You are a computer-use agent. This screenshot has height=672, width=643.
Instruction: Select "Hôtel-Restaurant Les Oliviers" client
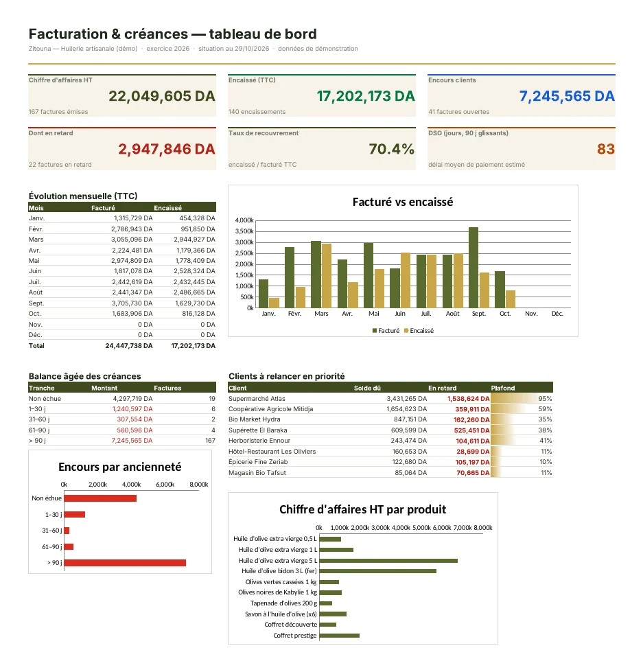click(x=272, y=452)
